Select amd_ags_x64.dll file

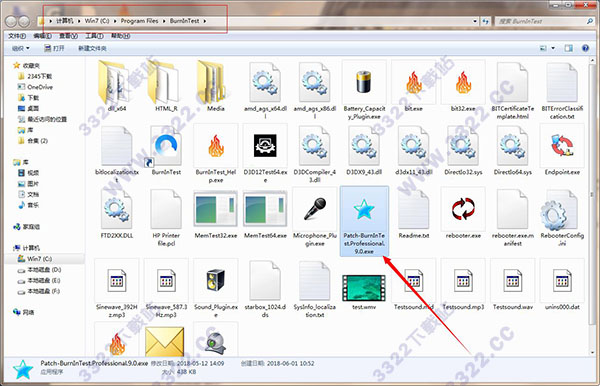(x=265, y=90)
